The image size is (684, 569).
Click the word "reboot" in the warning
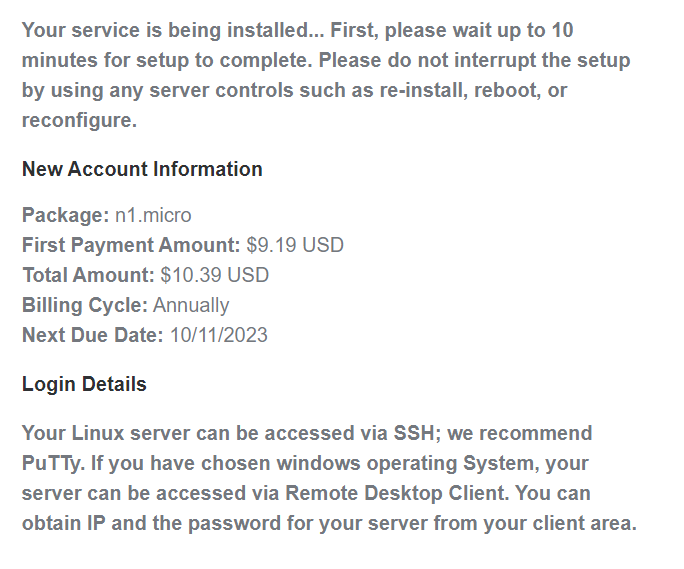(508, 90)
